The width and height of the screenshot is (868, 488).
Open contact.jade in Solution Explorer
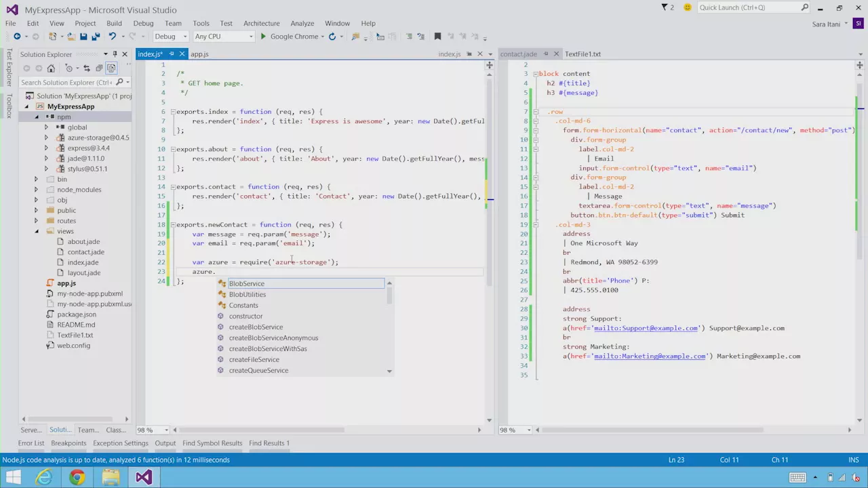(x=85, y=252)
